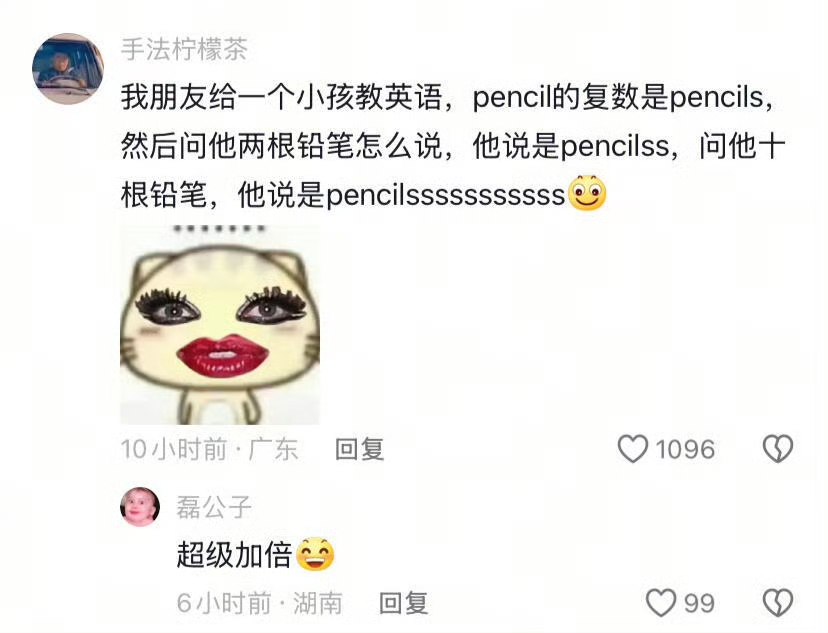Tap the text line containing pencilss
This screenshot has width=828, height=633.
pos(453,146)
